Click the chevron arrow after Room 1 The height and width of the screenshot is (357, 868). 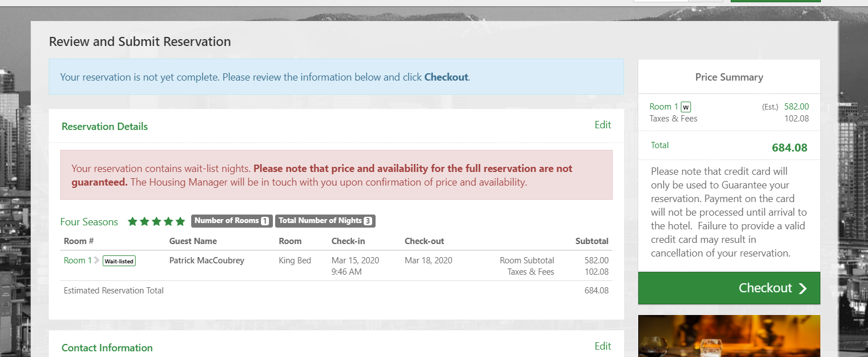[97, 261]
